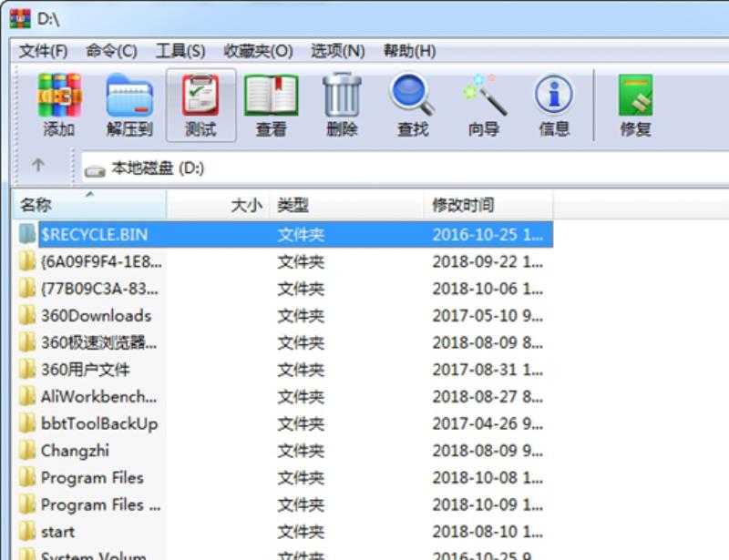Go up one level with arrow
The height and width of the screenshot is (560, 729).
tap(38, 165)
